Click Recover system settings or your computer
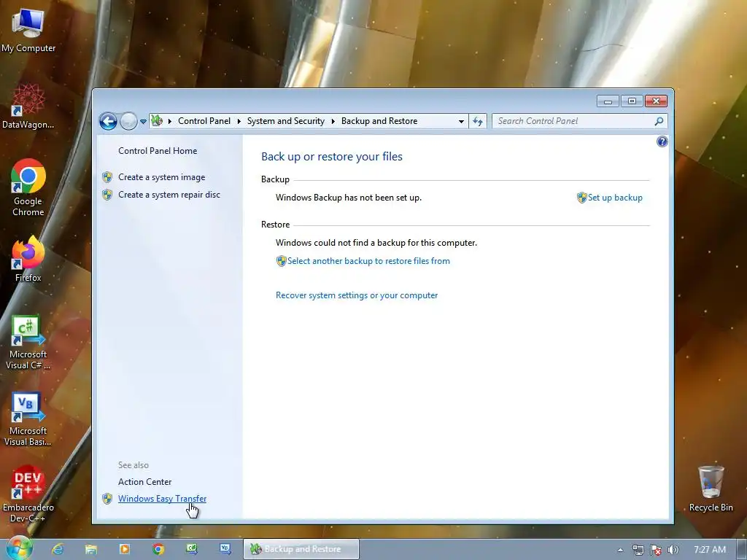 (356, 295)
